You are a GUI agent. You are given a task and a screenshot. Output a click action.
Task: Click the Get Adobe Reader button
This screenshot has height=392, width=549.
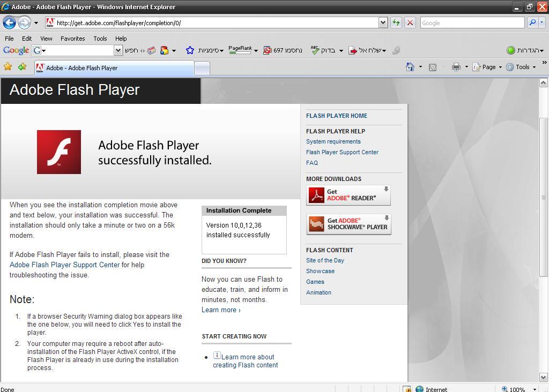pos(348,195)
